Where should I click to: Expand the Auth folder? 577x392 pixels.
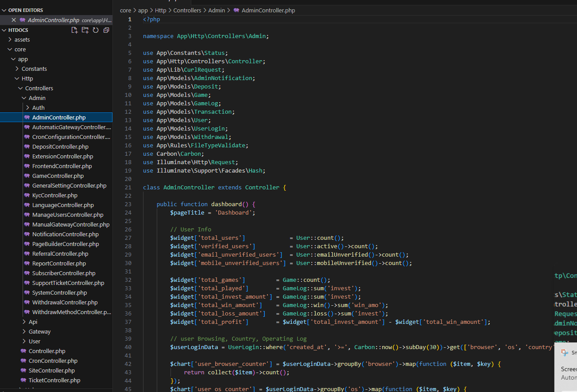click(x=39, y=108)
